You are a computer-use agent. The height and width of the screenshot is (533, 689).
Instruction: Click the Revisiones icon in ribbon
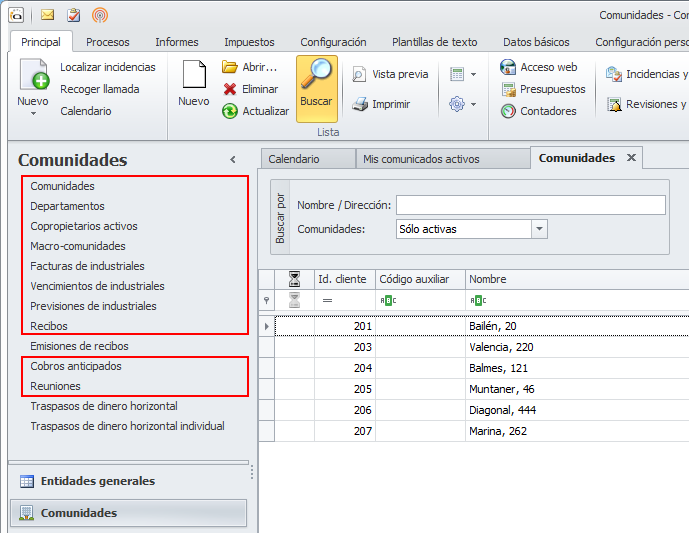pos(614,104)
